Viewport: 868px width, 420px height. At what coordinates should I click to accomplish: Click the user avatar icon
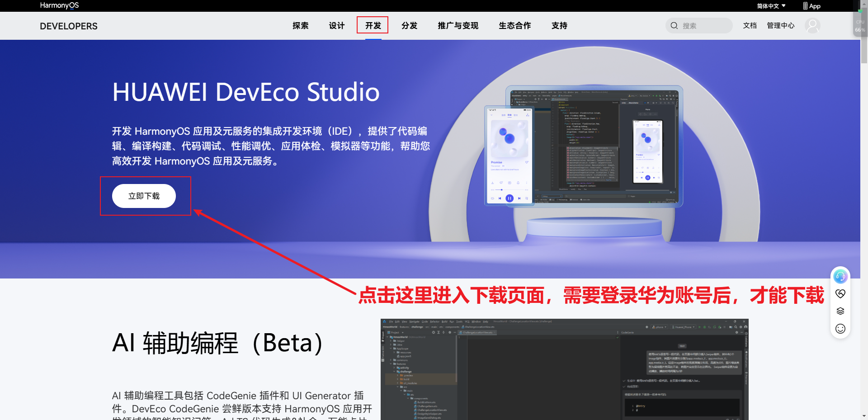[812, 26]
